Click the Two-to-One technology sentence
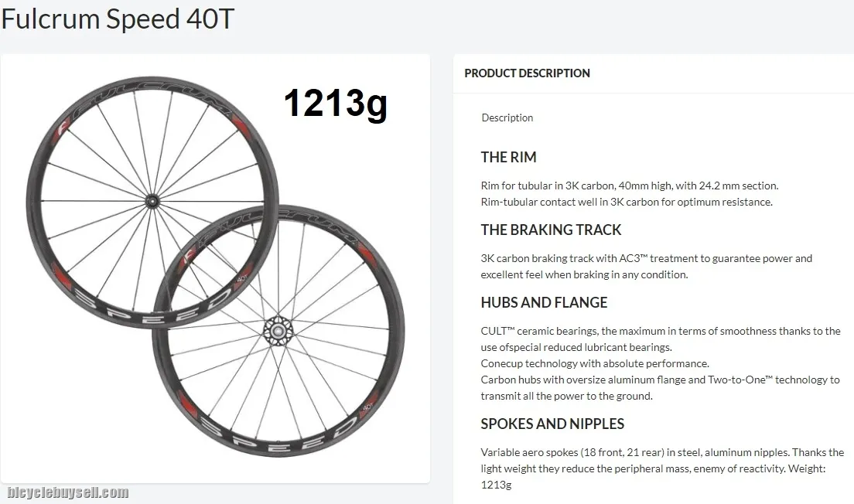 click(x=660, y=388)
